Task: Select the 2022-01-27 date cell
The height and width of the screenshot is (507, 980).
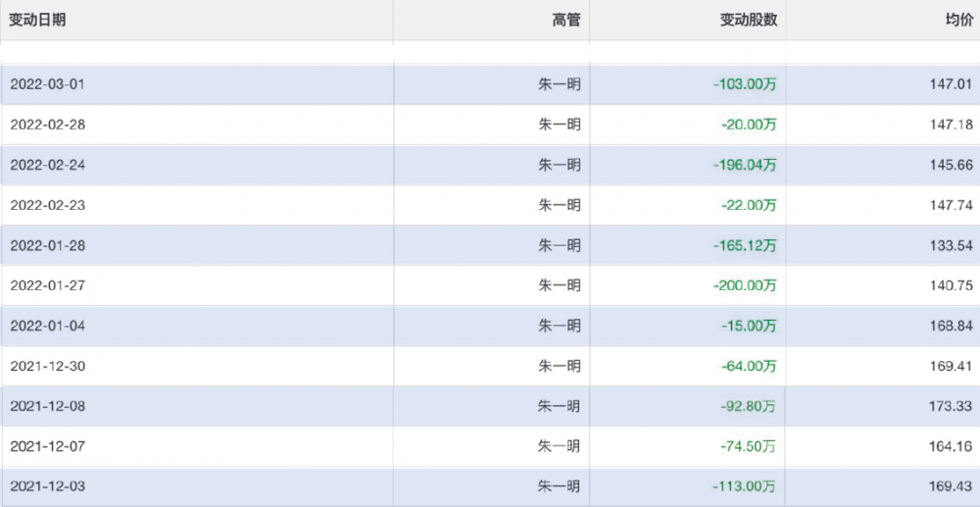Action: tap(47, 285)
